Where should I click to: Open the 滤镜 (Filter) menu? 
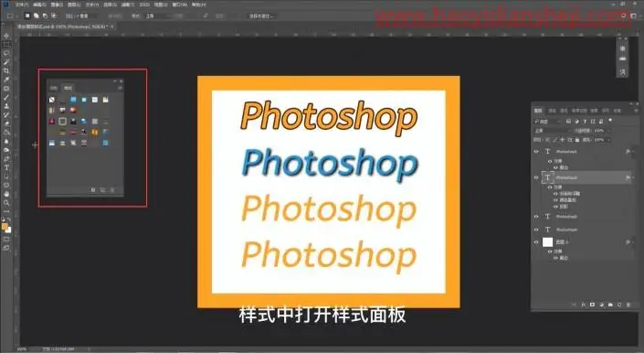[x=128, y=5]
